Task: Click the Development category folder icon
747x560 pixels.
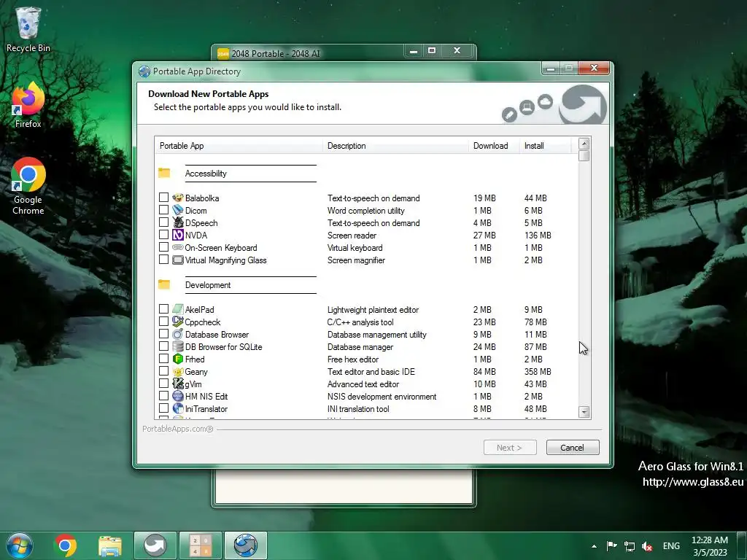Action: point(164,284)
